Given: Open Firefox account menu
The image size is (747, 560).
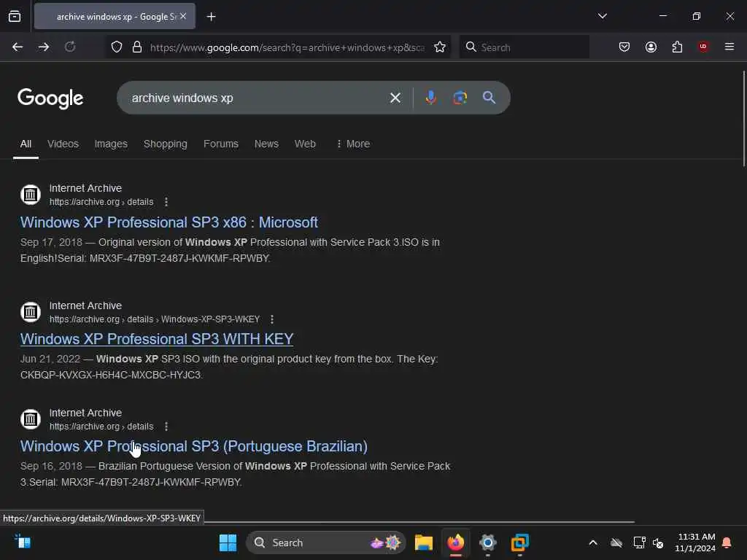Looking at the screenshot, I should coord(651,47).
